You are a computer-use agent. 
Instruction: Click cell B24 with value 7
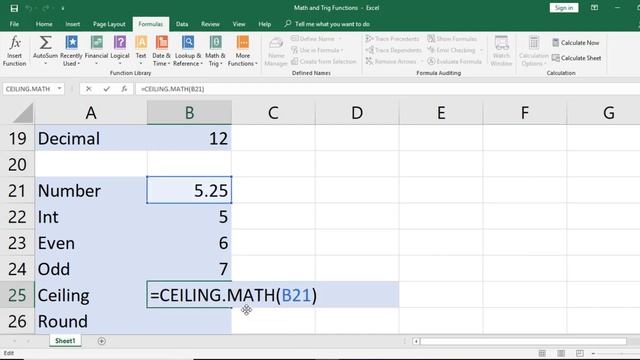click(189, 269)
